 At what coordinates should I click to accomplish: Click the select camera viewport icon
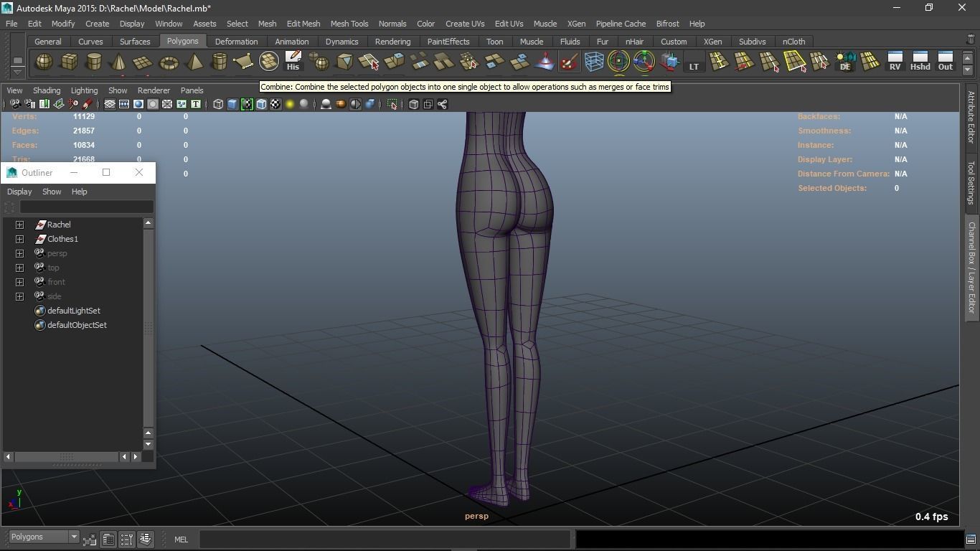click(15, 105)
